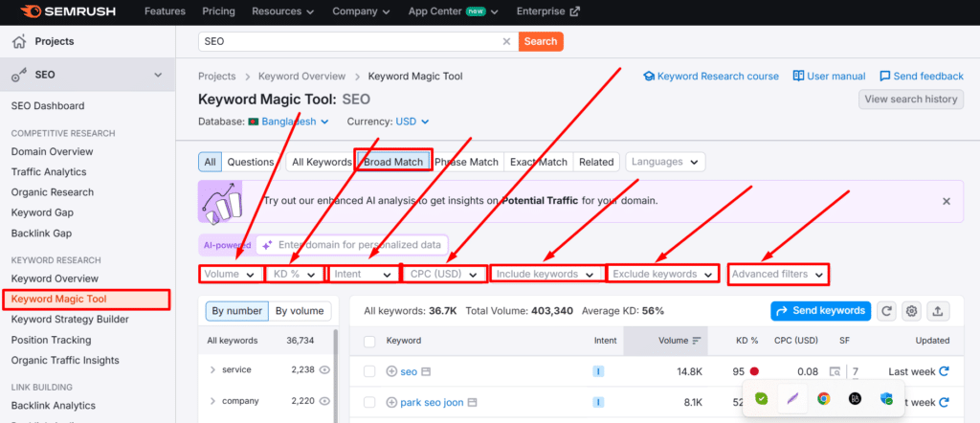The height and width of the screenshot is (423, 980).
Task: Click the View search history button
Action: tap(911, 100)
